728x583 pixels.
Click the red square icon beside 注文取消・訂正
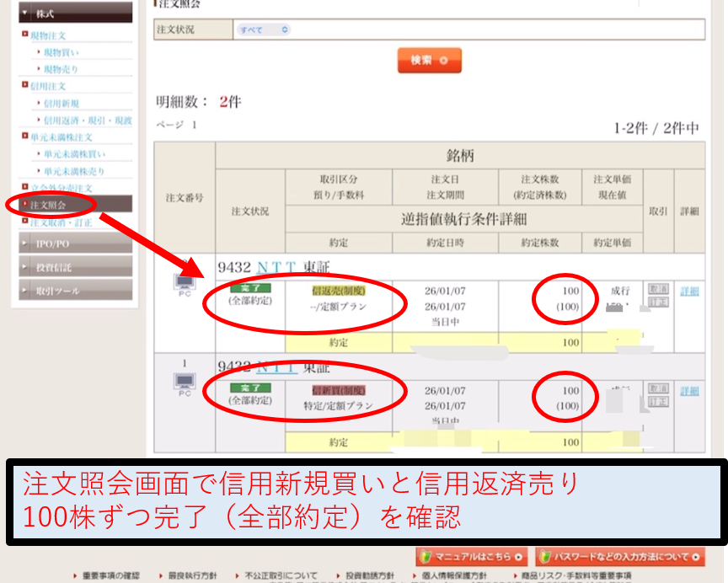coord(25,222)
